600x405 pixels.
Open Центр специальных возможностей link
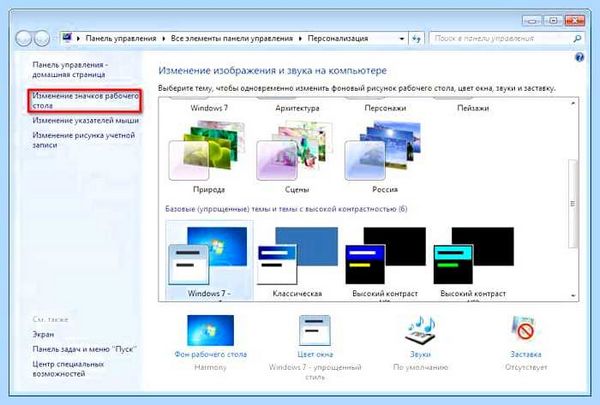point(68,369)
